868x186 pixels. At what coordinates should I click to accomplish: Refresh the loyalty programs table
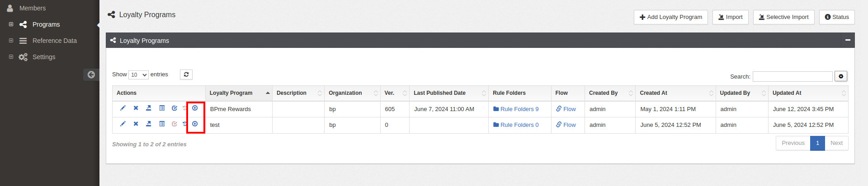[186, 74]
